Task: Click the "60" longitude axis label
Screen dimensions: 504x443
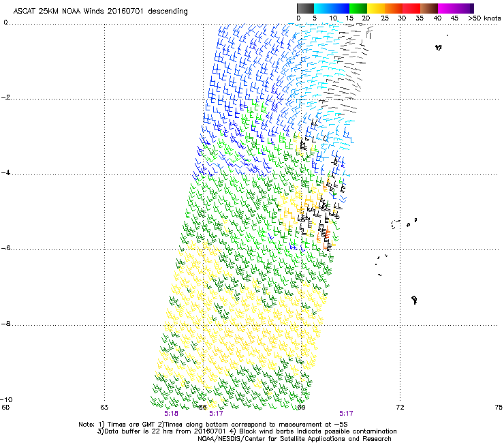Action: tap(5, 408)
